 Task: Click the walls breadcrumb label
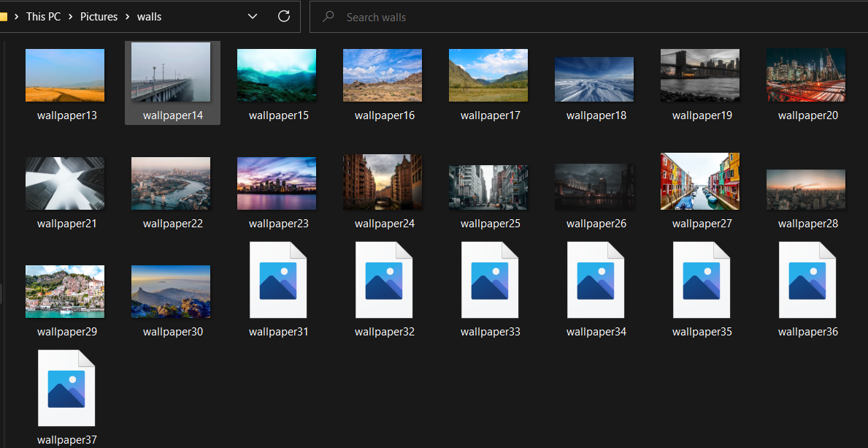coord(149,16)
